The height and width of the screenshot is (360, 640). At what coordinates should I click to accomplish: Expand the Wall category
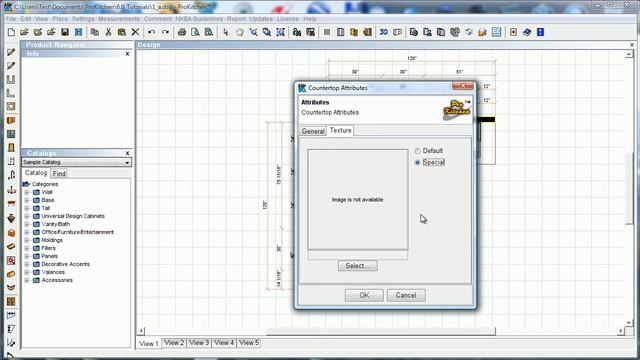tap(27, 192)
